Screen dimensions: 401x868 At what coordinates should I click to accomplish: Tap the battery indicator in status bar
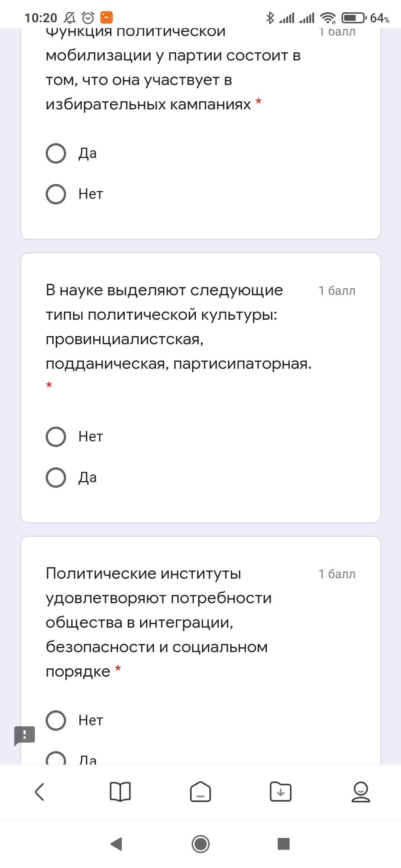pos(354,17)
